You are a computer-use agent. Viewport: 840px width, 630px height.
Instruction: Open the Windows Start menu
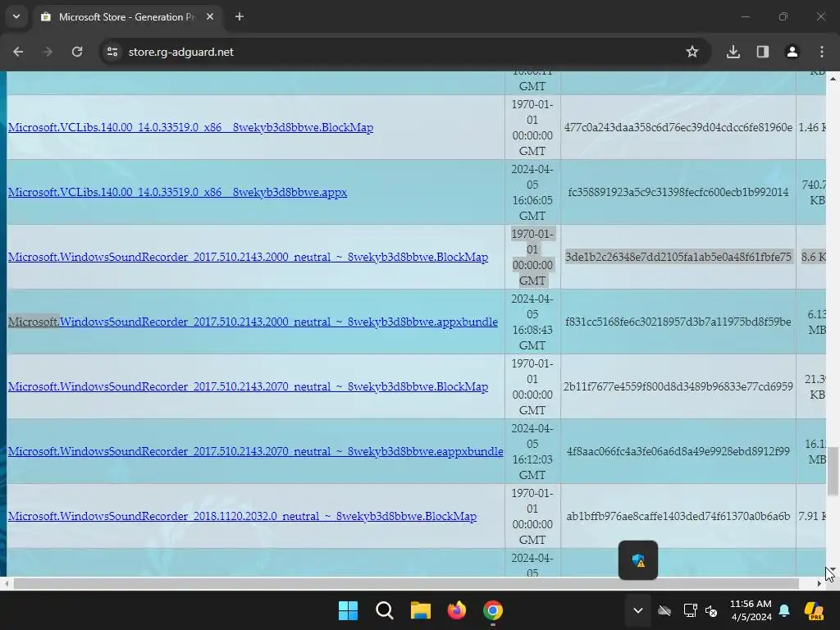point(348,610)
